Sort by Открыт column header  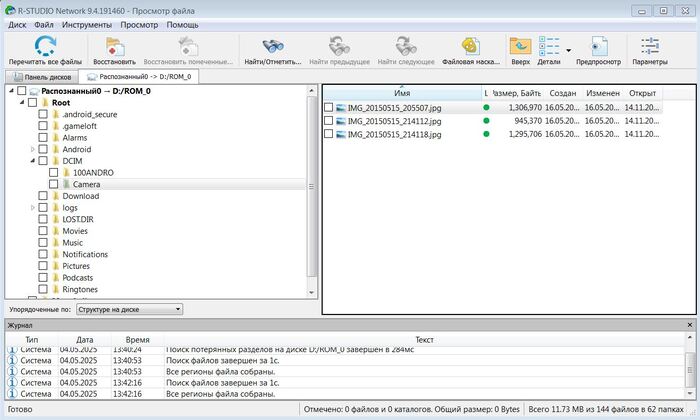click(642, 93)
